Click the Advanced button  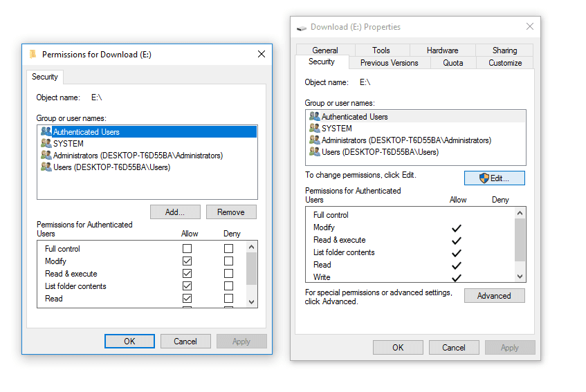494,296
